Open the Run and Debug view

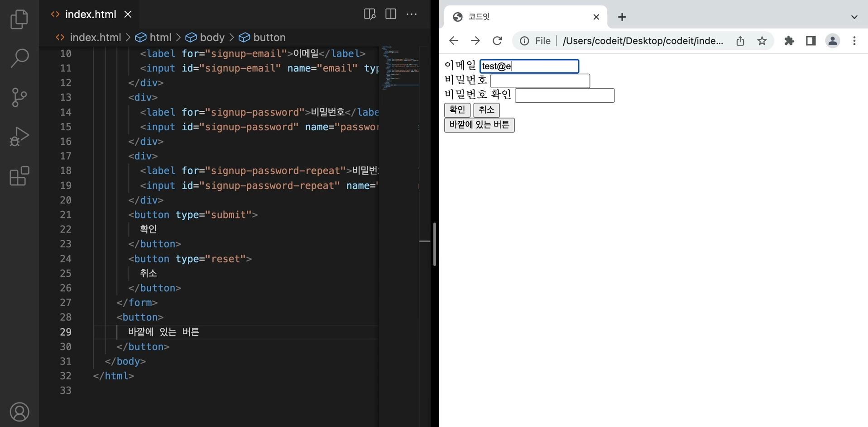19,136
